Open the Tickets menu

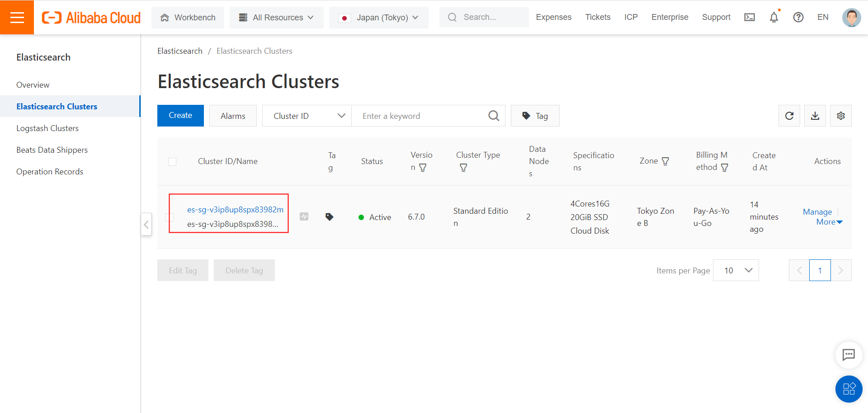click(x=598, y=17)
